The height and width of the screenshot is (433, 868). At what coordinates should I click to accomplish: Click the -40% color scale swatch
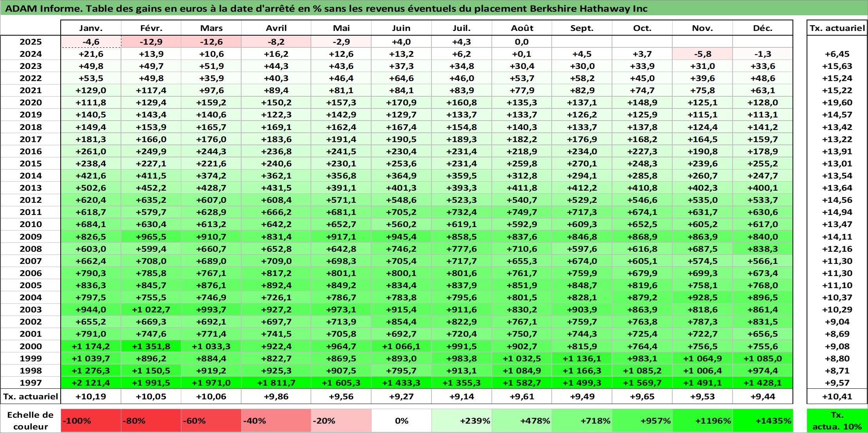pos(276,421)
